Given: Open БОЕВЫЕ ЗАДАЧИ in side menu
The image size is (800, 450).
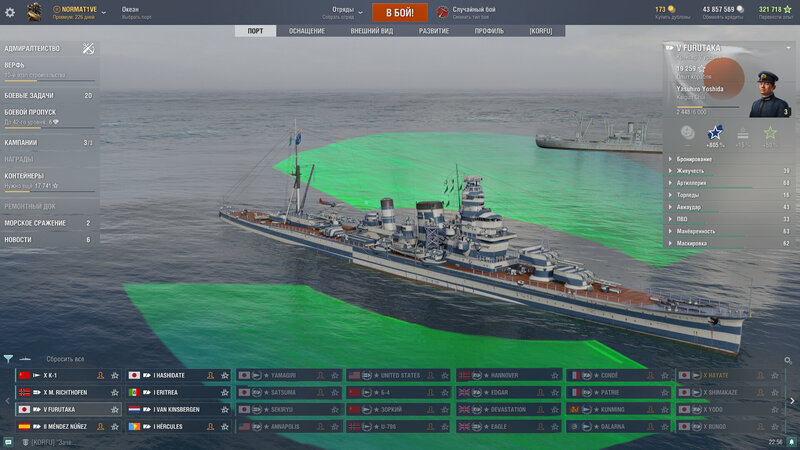Looking at the screenshot, I should pyautogui.click(x=49, y=95).
